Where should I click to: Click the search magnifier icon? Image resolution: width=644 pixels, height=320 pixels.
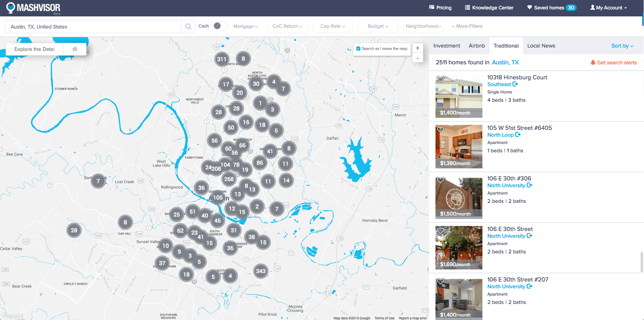point(188,26)
